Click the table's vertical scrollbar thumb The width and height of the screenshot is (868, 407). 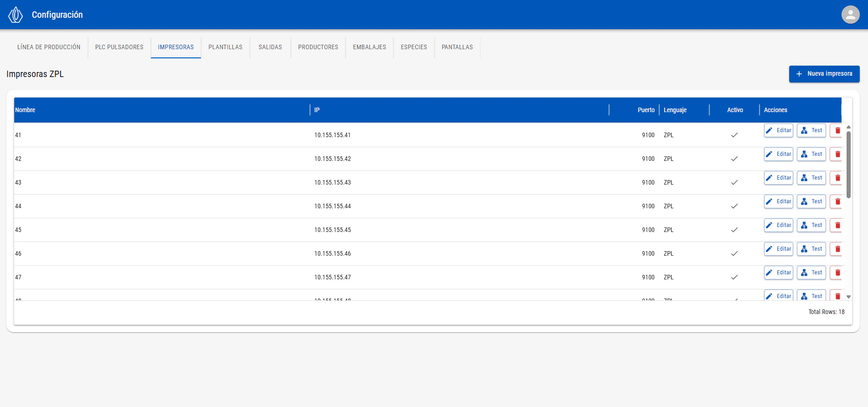click(848, 165)
